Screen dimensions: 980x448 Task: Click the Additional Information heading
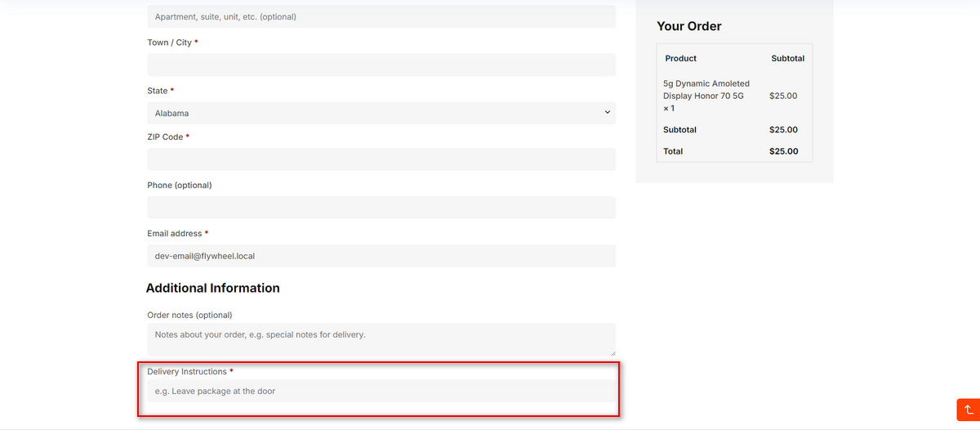[213, 288]
